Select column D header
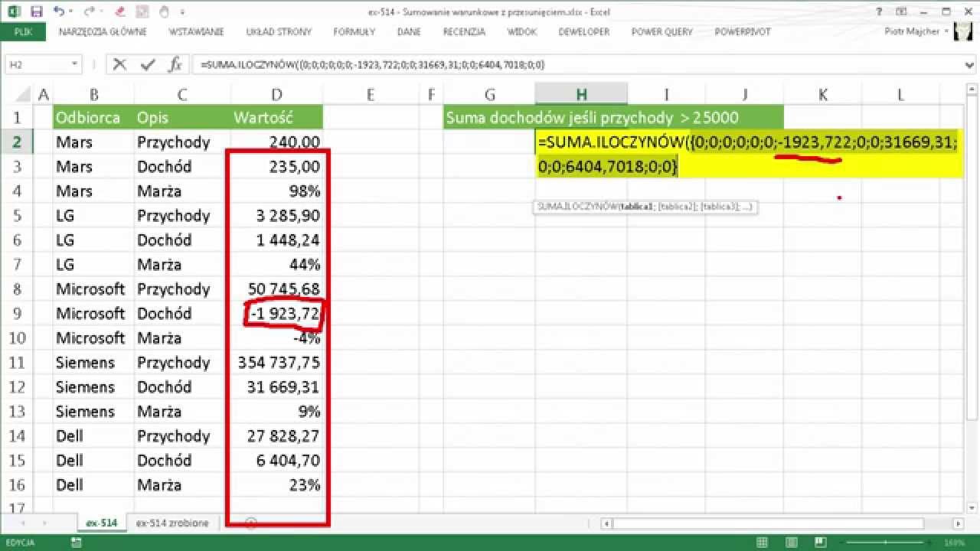Image resolution: width=980 pixels, height=551 pixels. [276, 94]
